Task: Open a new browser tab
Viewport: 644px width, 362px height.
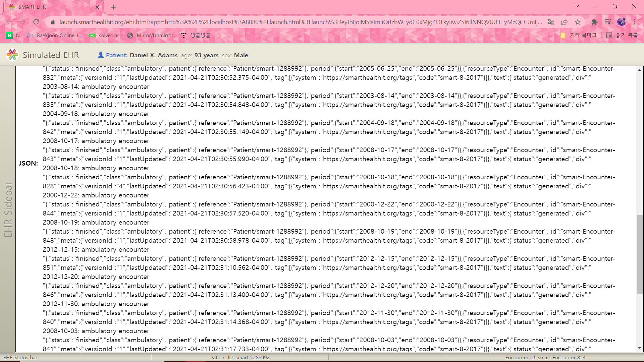Action: [x=113, y=7]
